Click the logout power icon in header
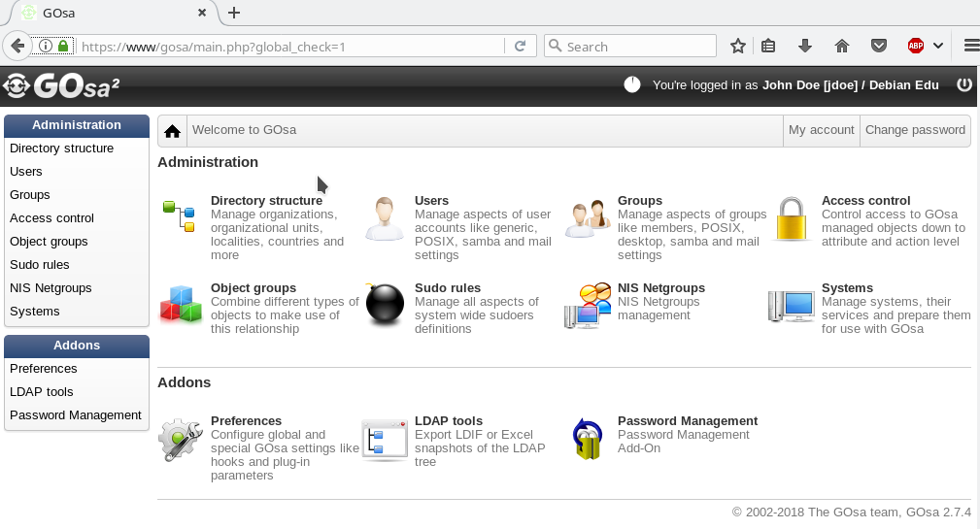 point(964,84)
